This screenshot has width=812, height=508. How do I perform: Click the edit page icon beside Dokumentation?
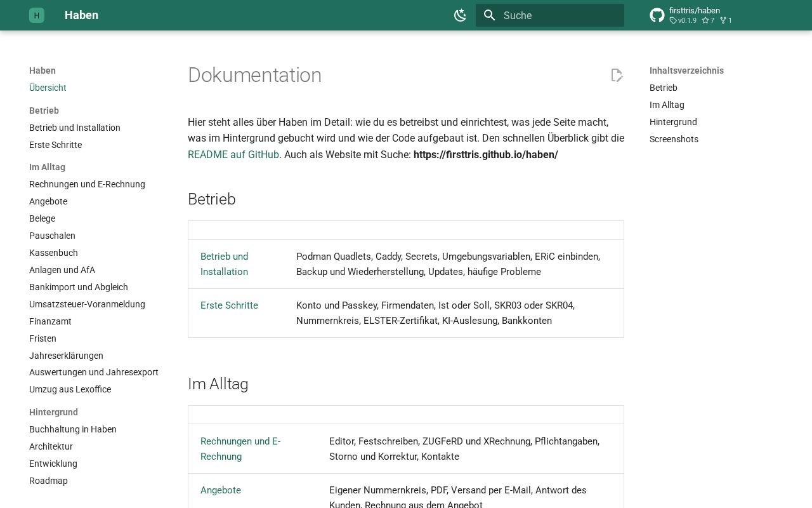[x=617, y=76]
